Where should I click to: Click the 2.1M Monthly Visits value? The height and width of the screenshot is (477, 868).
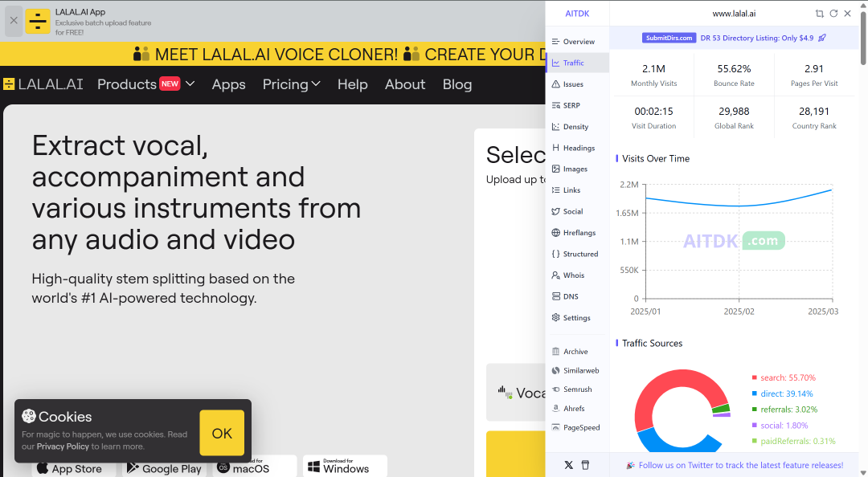pyautogui.click(x=653, y=68)
